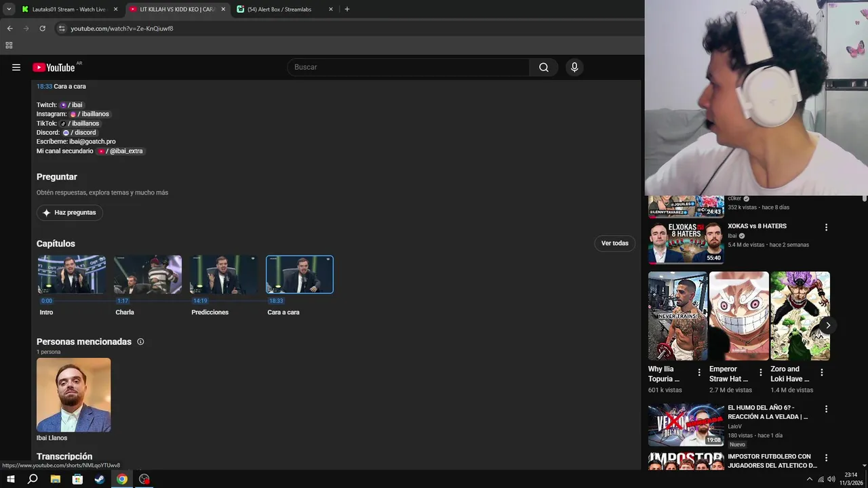Screen dimensions: 868x488
Task: Open the Why Ilia Topuria short
Action: click(x=677, y=316)
